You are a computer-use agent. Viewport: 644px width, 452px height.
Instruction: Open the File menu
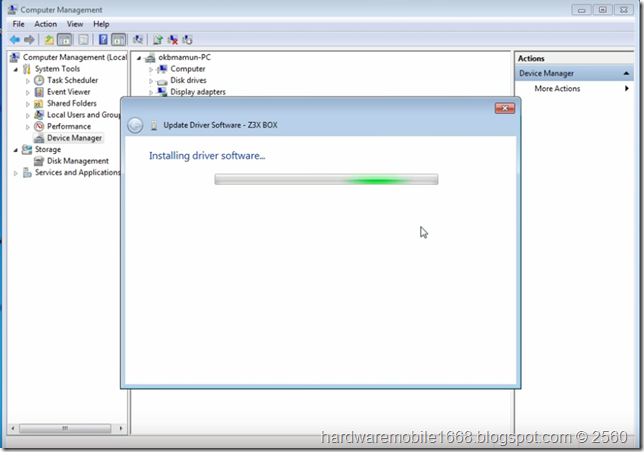18,24
